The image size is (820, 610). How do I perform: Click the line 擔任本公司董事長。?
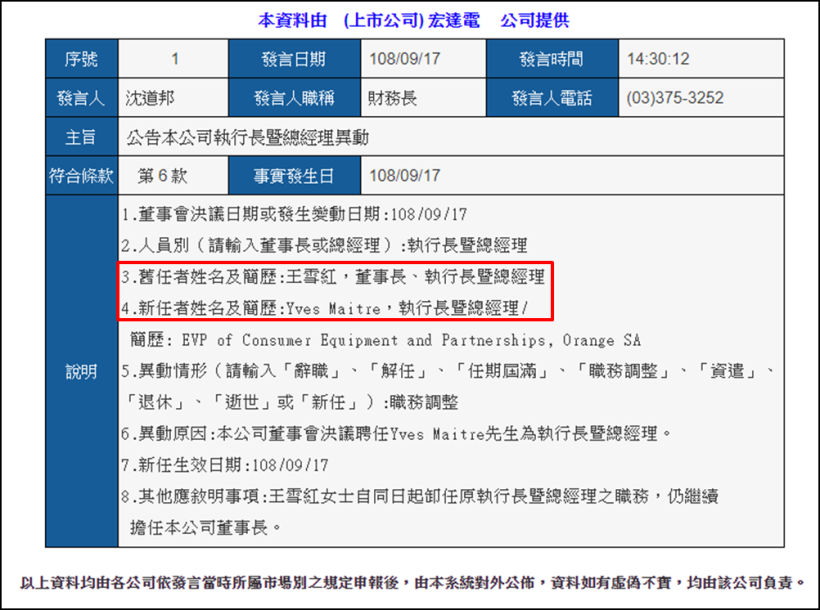[206, 527]
